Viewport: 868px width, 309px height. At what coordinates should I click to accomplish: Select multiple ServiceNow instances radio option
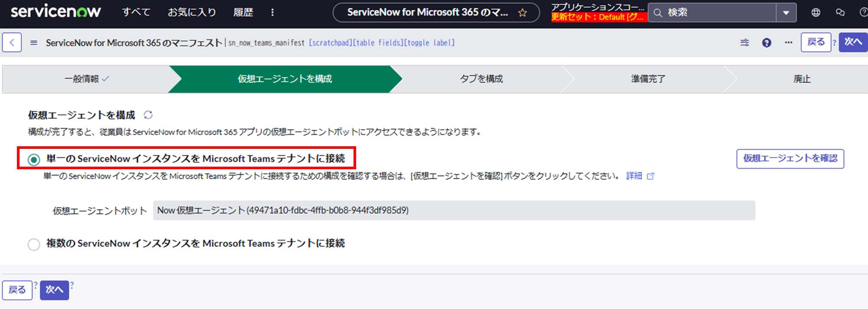tap(34, 244)
